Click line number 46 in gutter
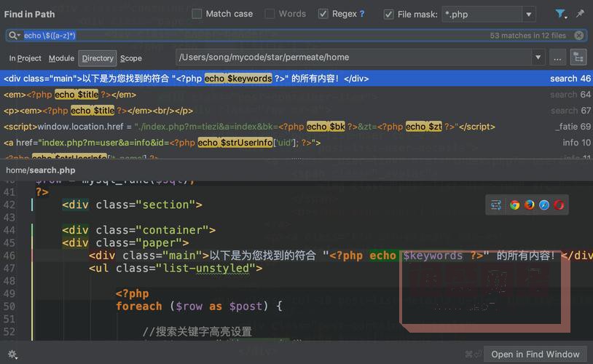 [9, 256]
